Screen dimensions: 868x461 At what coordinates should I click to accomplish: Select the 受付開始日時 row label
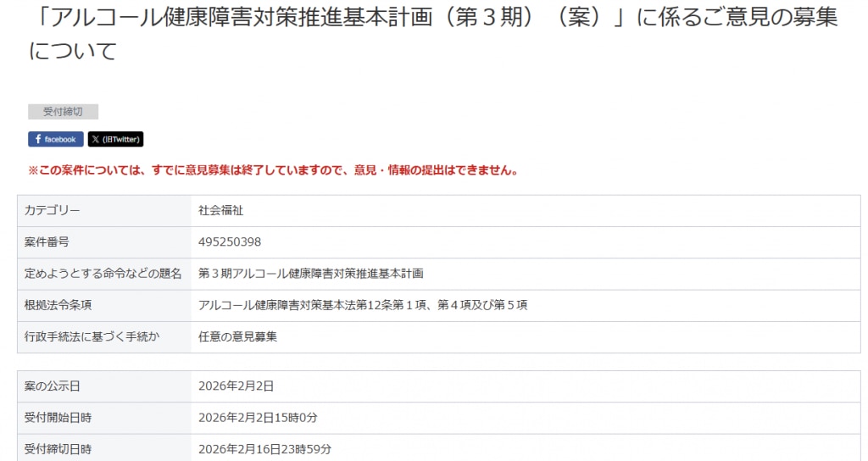point(58,417)
